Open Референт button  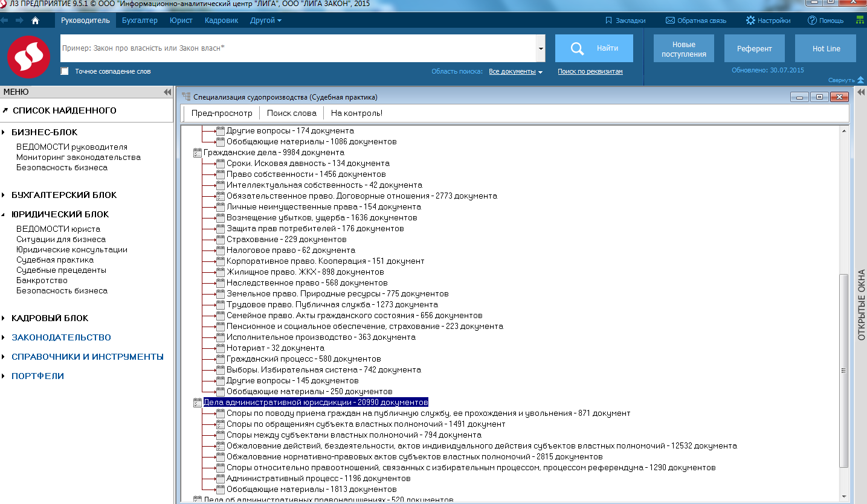[x=755, y=48]
